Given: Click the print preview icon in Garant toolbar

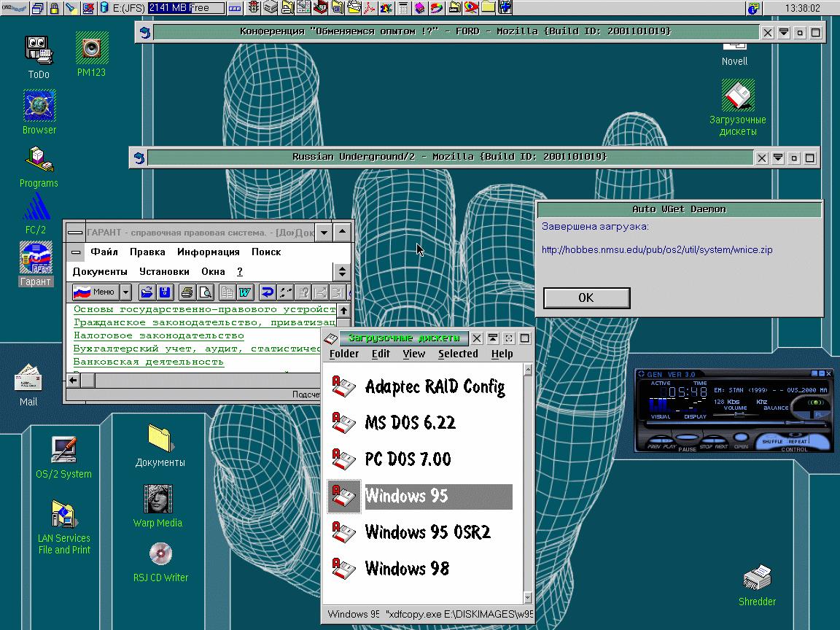Looking at the screenshot, I should [205, 292].
